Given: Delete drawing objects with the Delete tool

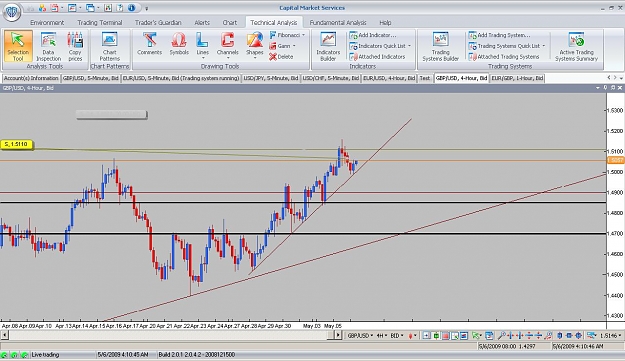Looking at the screenshot, I should click(x=281, y=57).
